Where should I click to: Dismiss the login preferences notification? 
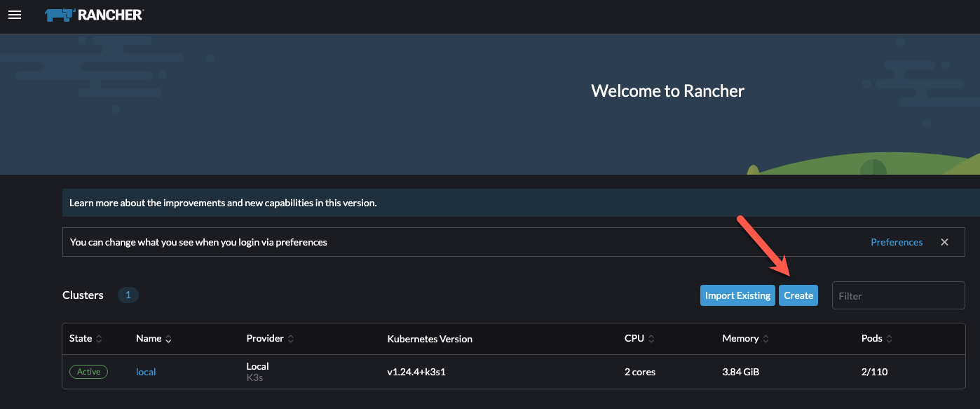[x=944, y=241]
